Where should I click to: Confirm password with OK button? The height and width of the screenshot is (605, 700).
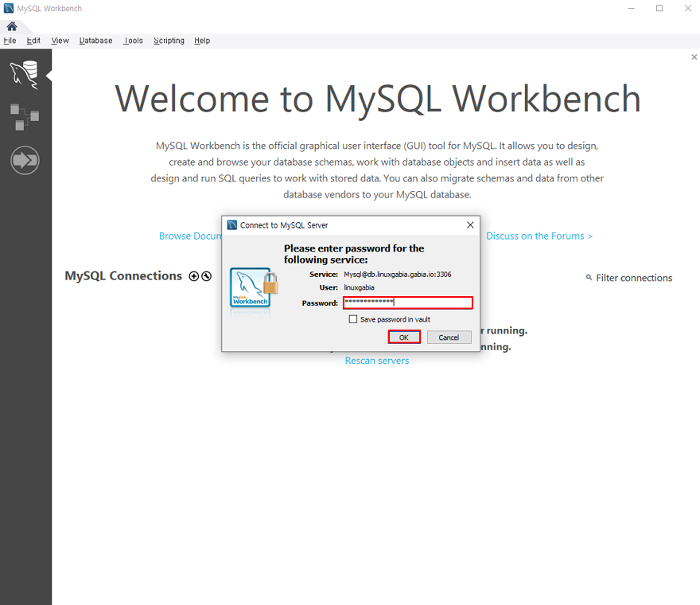(404, 337)
